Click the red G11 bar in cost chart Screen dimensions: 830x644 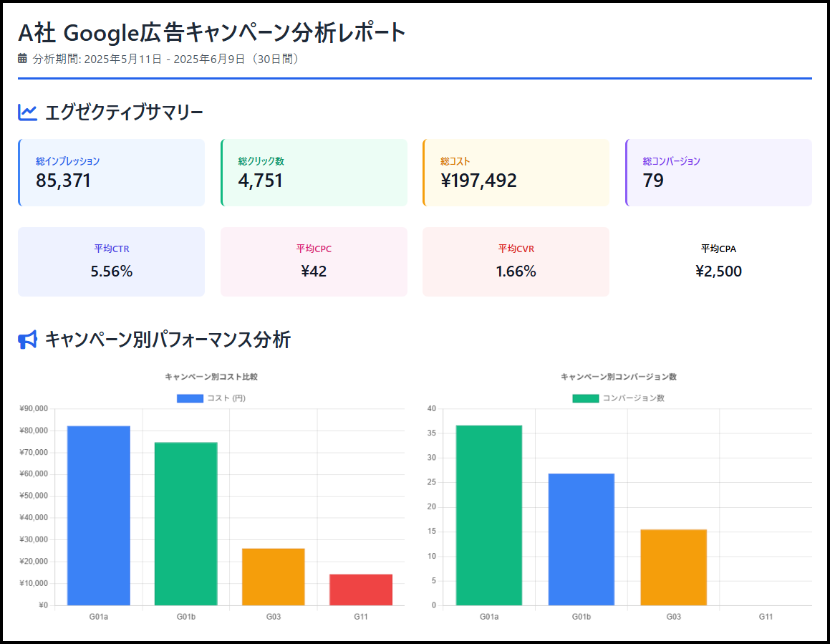[x=360, y=590]
